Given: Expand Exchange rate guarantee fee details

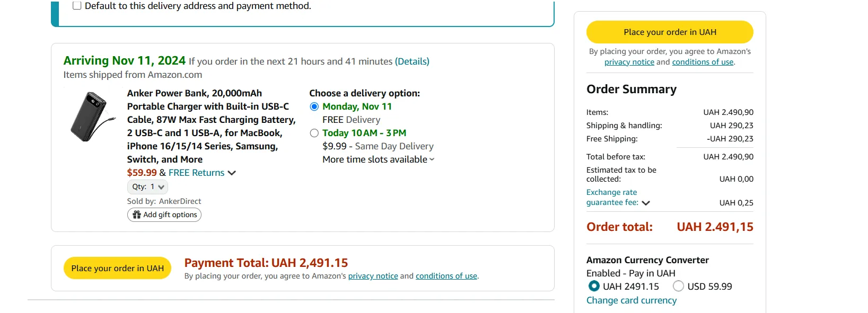Looking at the screenshot, I should pyautogui.click(x=646, y=203).
